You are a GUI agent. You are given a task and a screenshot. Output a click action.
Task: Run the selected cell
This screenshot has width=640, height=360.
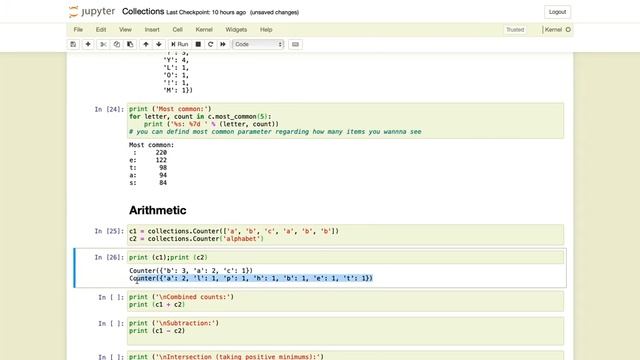pyautogui.click(x=180, y=44)
